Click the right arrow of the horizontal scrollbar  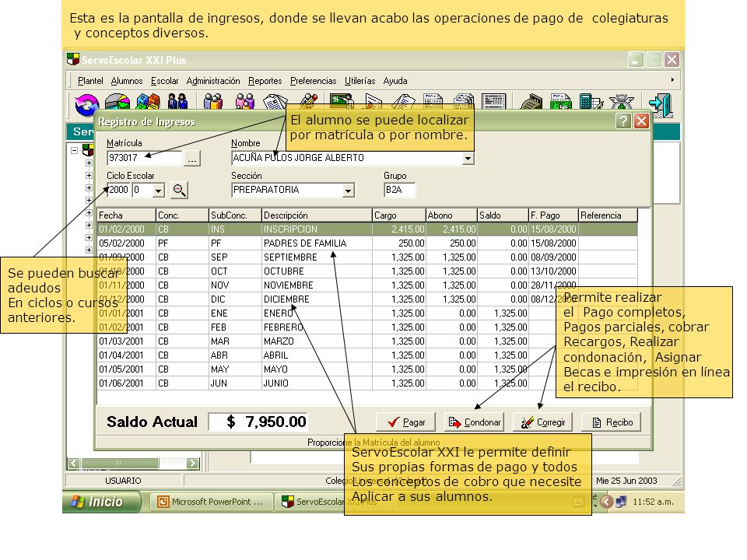point(192,463)
